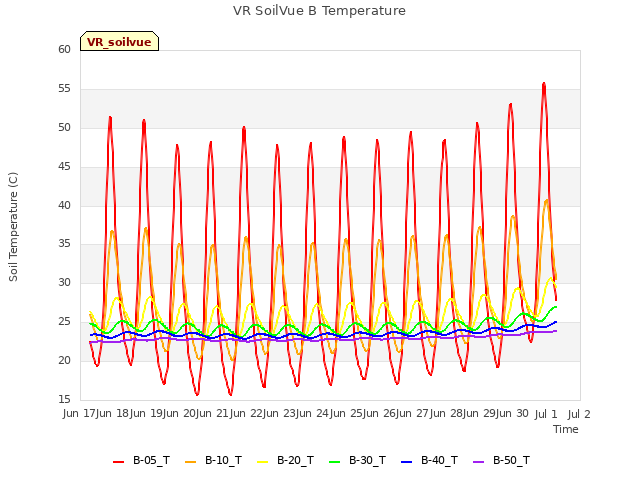The height and width of the screenshot is (480, 640).
Task: Click the yellow B-20_T legend swatch
Action: (263, 462)
